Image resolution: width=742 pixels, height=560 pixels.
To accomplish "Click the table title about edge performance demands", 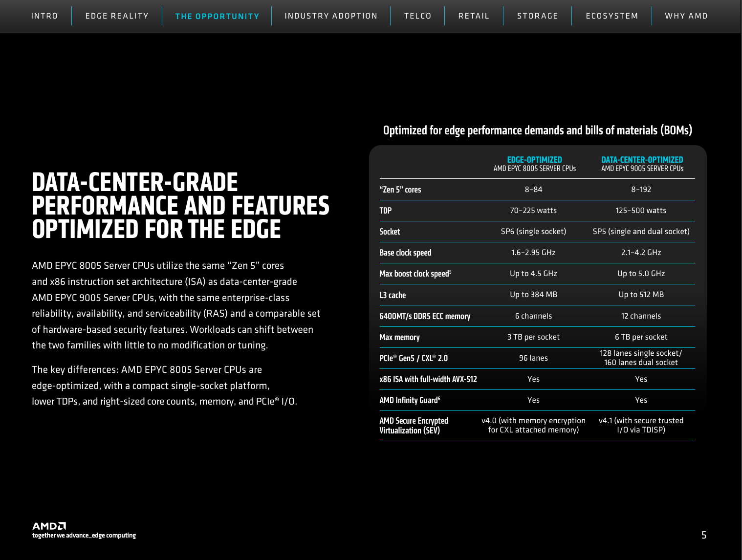I will (538, 130).
